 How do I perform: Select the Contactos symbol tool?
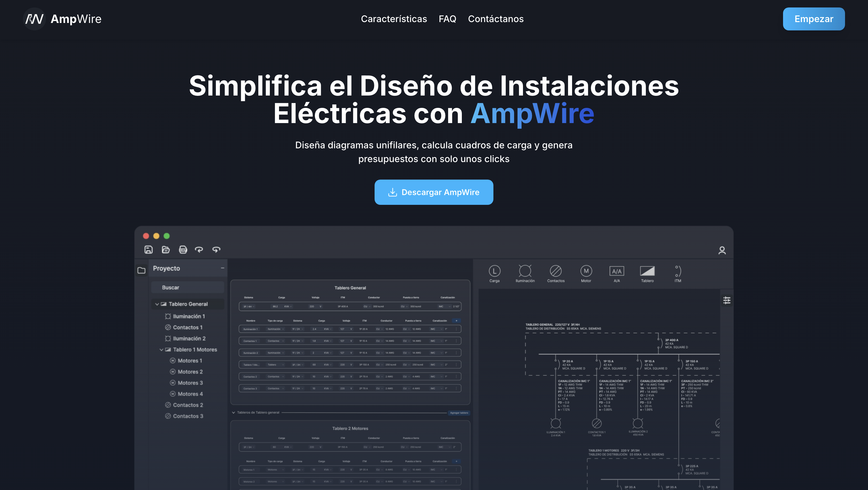tap(556, 273)
